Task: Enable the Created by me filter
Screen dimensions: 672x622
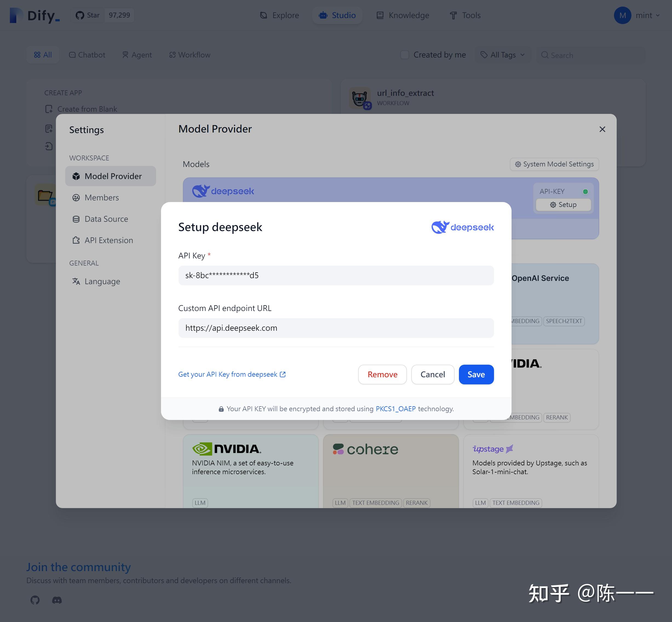Action: click(405, 54)
